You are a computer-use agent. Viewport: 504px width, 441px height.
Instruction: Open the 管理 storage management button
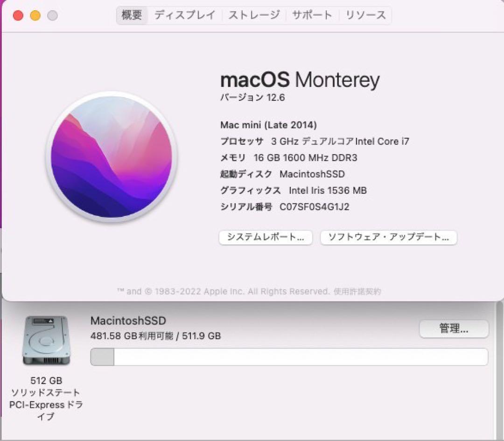point(454,329)
